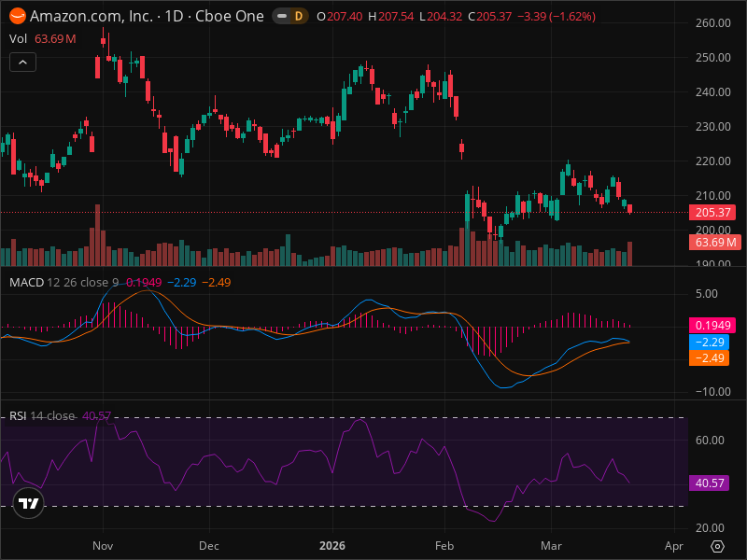Screen dimensions: 747x560
Task: Click the Mar time axis label
Action: (551, 546)
